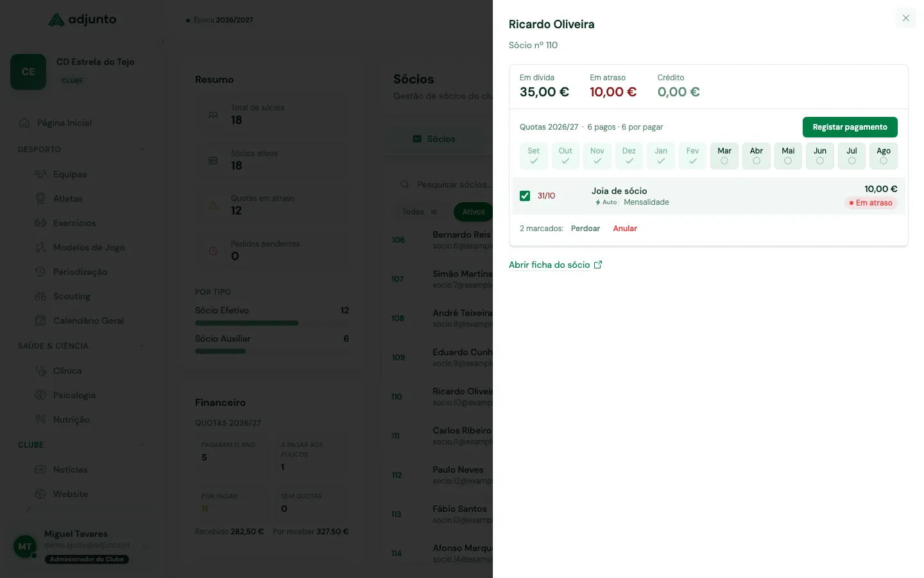
Task: Select the Ago month quota
Action: tap(884, 156)
